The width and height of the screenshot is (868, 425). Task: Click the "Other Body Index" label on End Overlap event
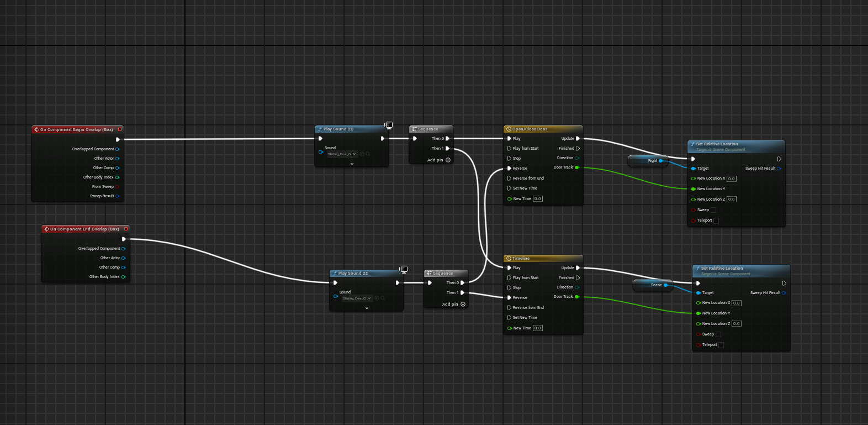104,277
